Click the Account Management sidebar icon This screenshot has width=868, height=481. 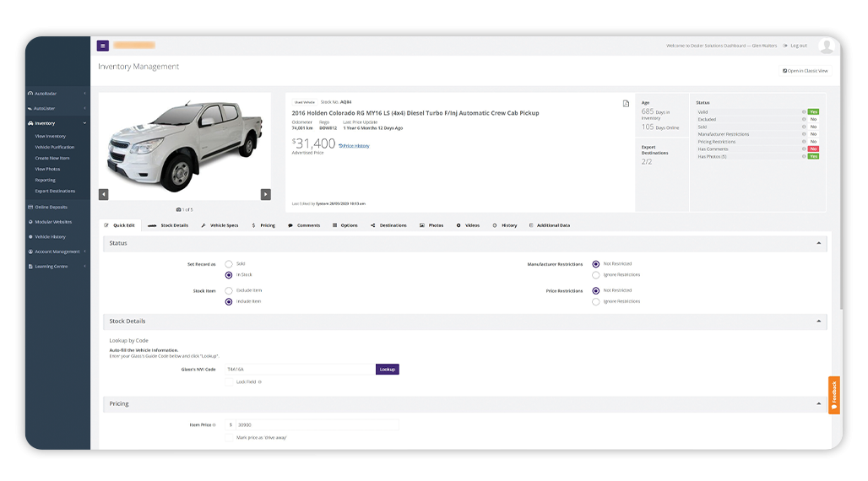pos(30,251)
